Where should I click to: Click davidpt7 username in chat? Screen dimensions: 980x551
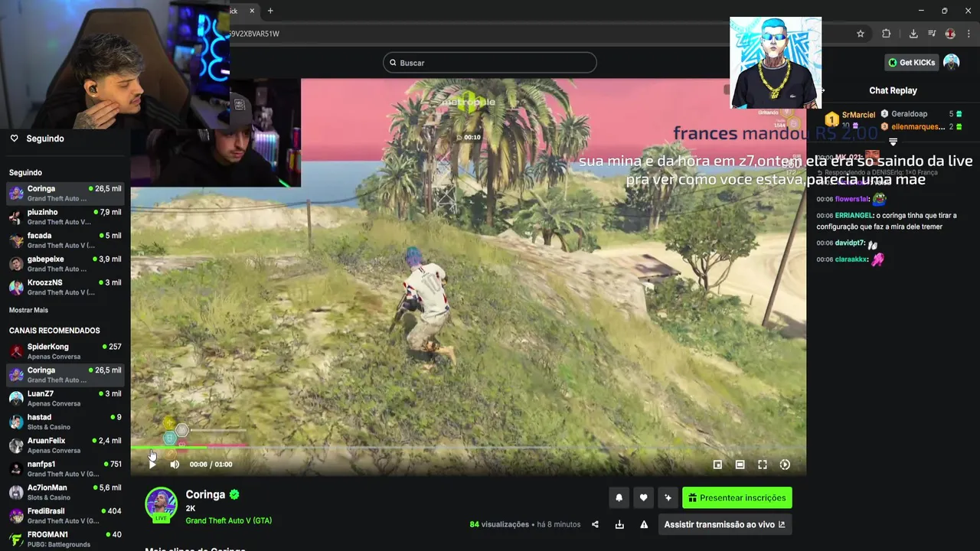point(850,243)
